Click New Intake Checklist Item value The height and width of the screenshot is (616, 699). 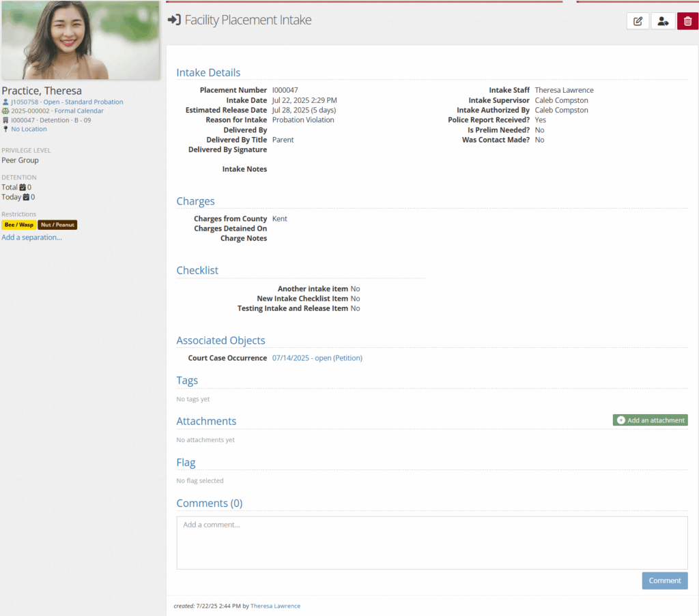[x=355, y=298]
